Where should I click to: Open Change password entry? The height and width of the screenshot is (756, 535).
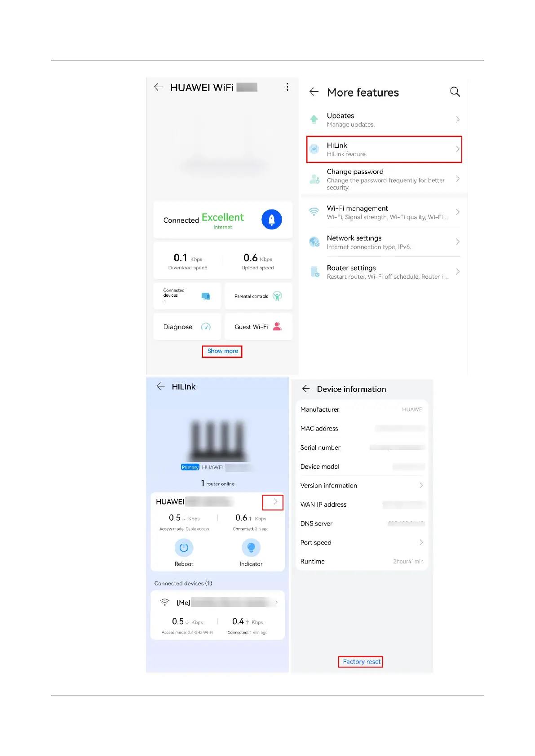[385, 179]
